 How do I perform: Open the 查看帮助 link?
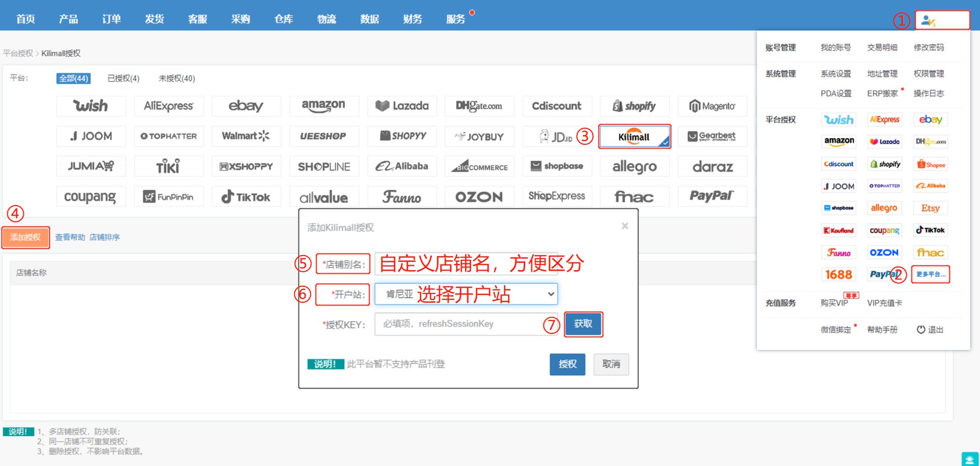tap(70, 237)
